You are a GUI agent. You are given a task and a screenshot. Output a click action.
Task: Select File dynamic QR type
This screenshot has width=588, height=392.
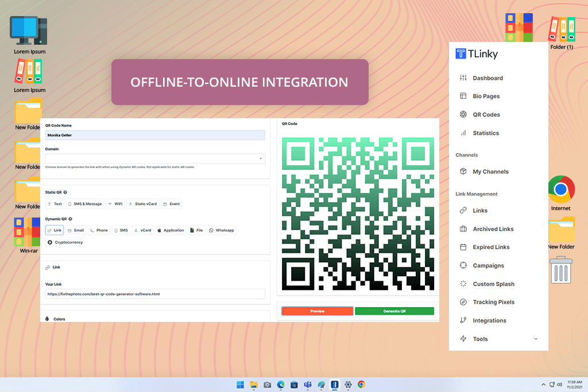tap(196, 230)
